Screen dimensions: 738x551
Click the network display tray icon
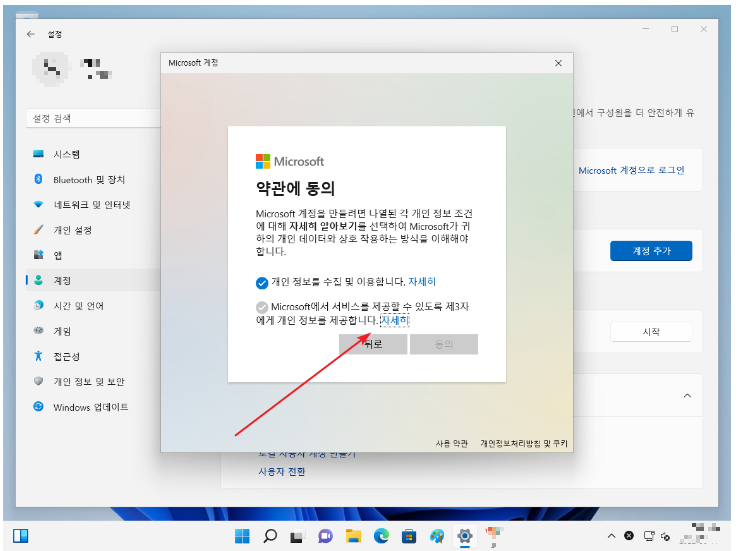coord(649,536)
